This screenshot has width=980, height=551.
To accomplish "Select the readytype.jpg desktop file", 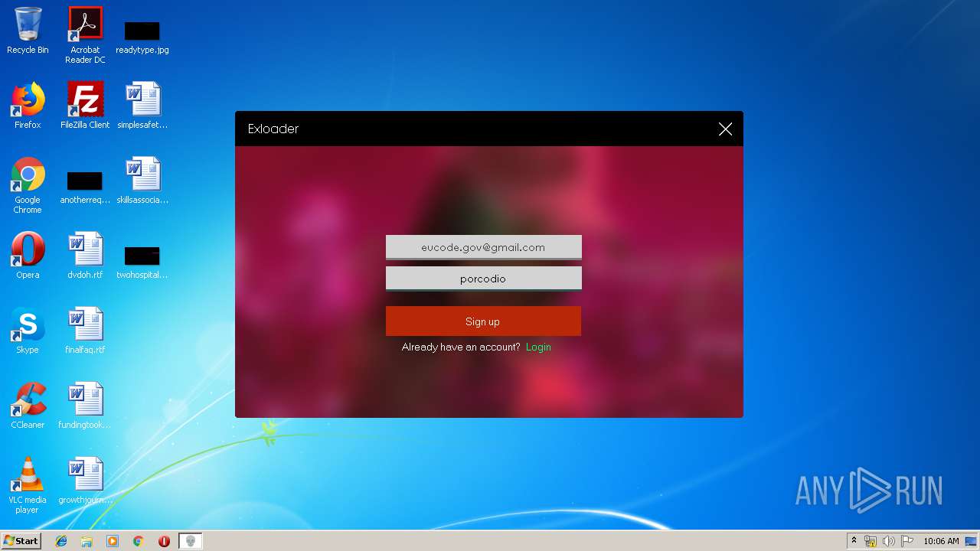I will point(142,35).
